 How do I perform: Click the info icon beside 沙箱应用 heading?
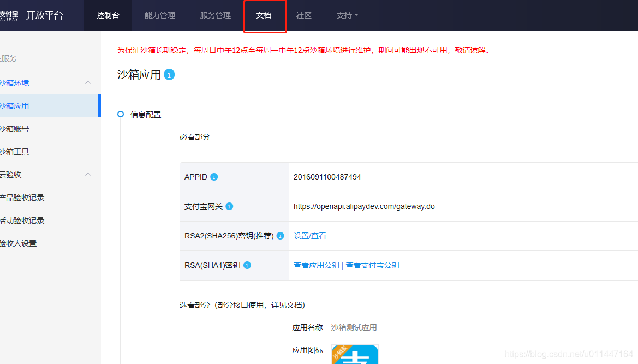[169, 75]
